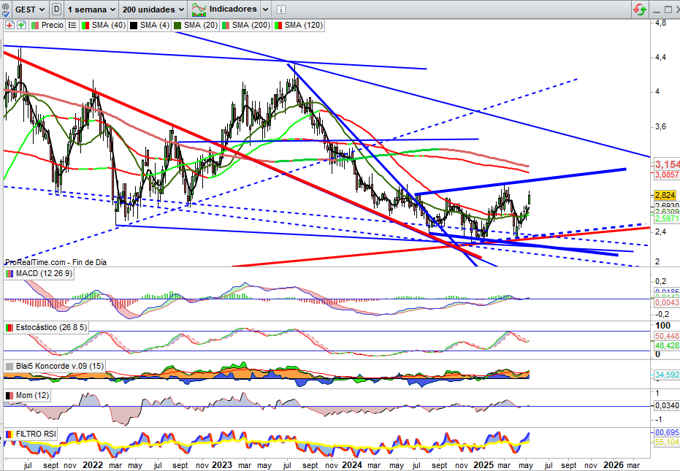Click the grey Koncorde panel icon
The image size is (680, 471).
[x=9, y=366]
